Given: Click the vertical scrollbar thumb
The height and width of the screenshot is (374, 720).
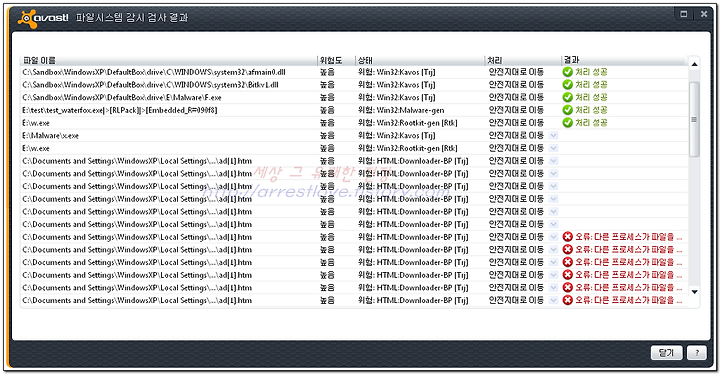Looking at the screenshot, I should pyautogui.click(x=694, y=119).
